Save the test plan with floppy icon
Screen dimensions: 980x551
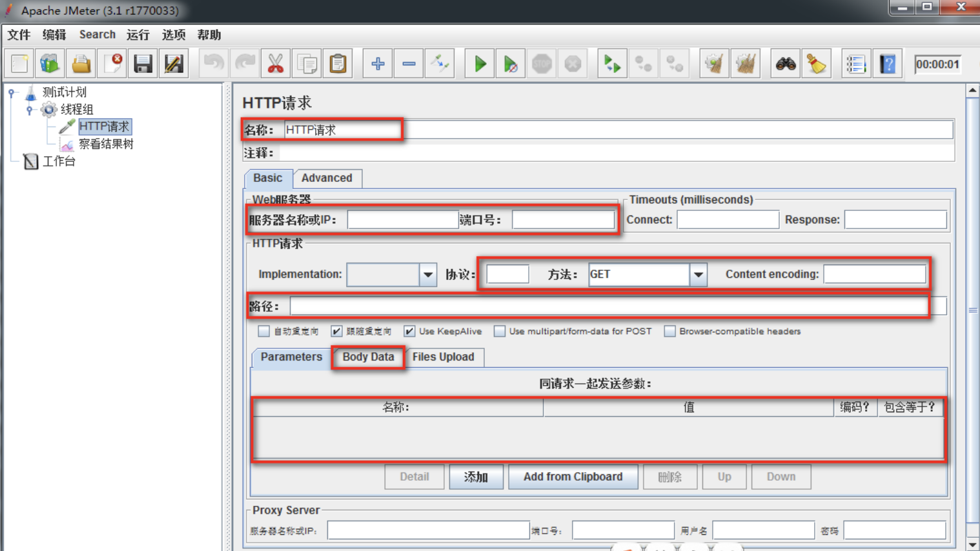pos(143,64)
